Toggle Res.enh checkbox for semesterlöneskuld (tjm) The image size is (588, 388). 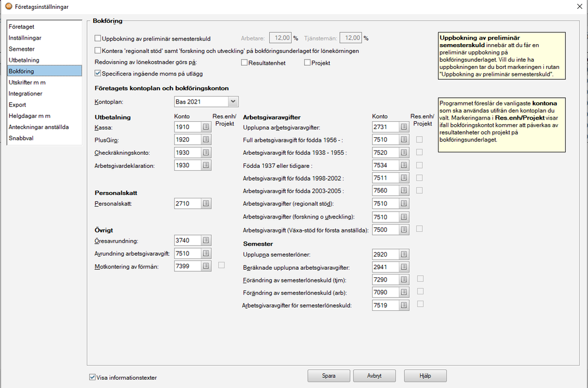420,279
